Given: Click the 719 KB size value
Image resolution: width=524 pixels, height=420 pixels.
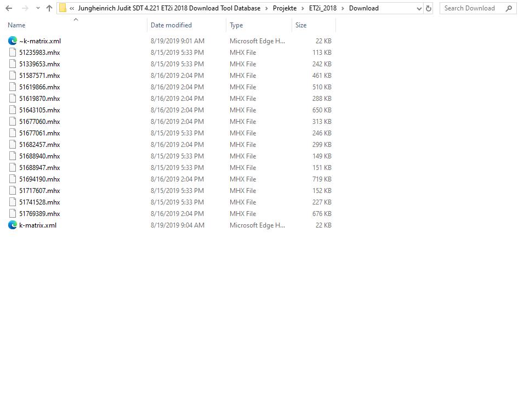Looking at the screenshot, I should 322,179.
